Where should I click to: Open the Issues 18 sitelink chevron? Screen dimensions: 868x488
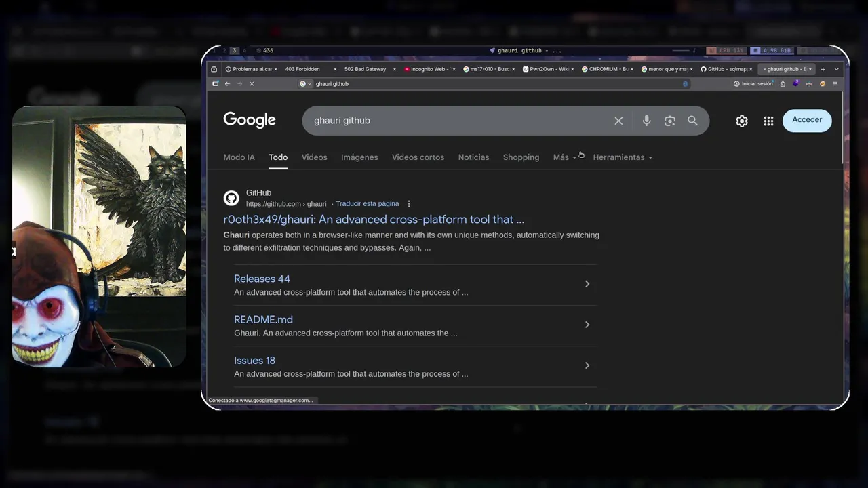pyautogui.click(x=587, y=365)
